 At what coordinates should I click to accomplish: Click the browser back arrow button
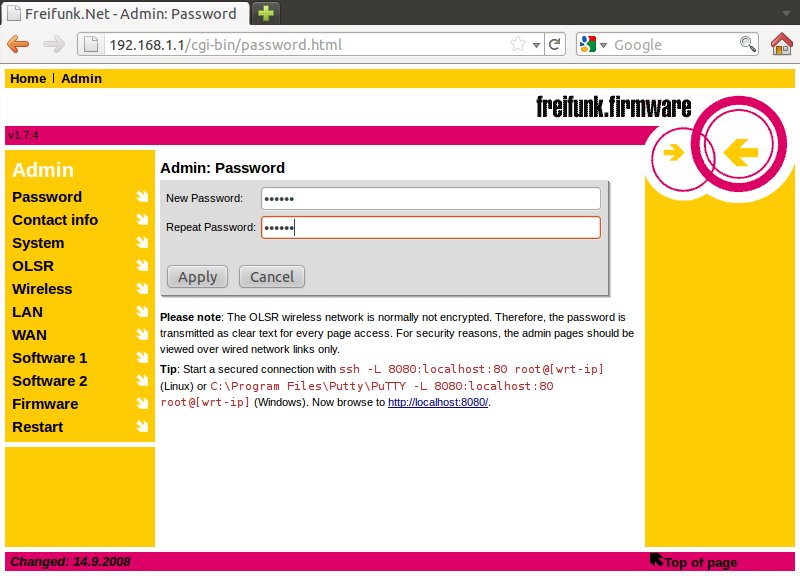coord(18,44)
